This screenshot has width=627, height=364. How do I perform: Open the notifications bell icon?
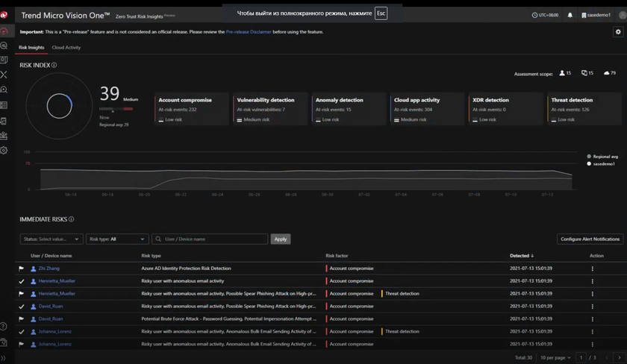click(x=570, y=15)
